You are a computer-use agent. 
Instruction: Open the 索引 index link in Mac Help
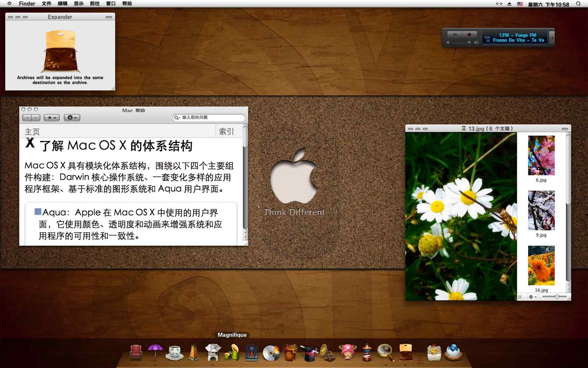pyautogui.click(x=226, y=131)
